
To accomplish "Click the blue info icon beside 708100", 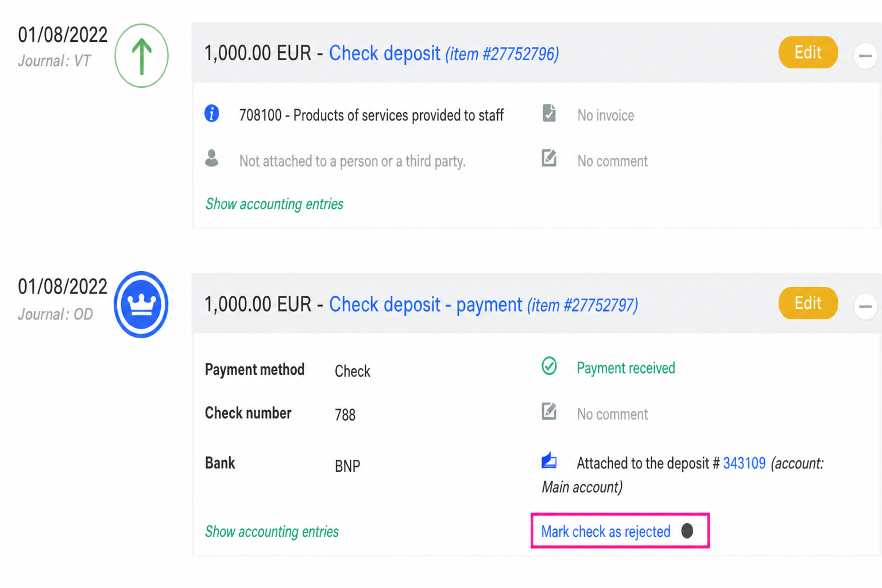I will (x=212, y=114).
